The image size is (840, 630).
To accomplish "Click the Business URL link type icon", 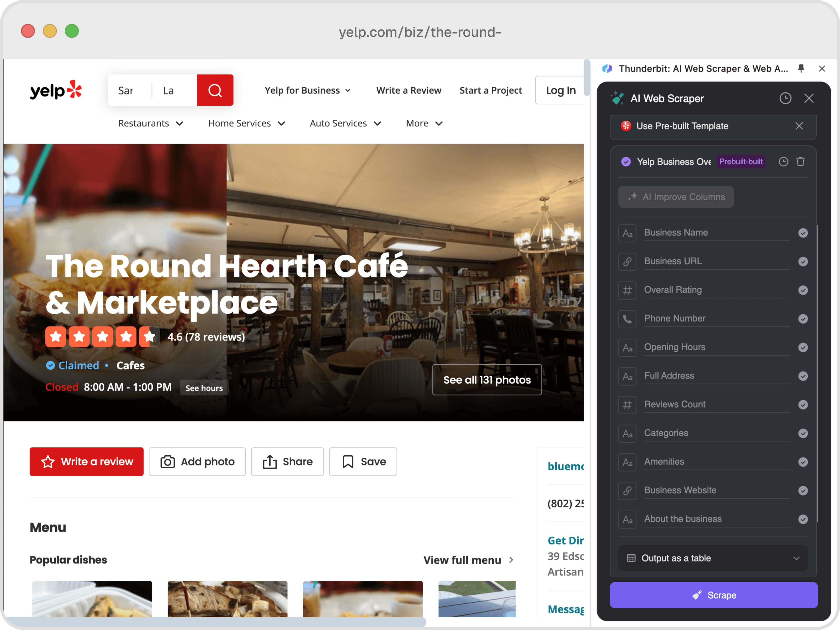I will [x=627, y=261].
